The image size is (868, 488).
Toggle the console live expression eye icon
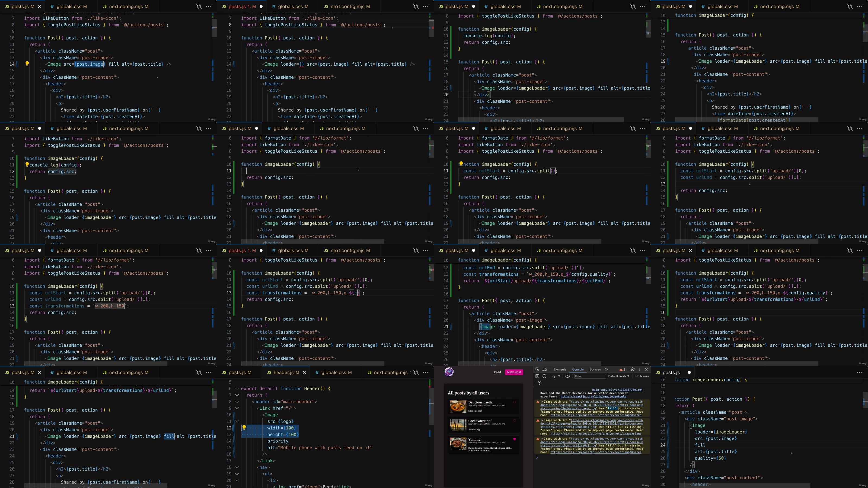click(567, 376)
